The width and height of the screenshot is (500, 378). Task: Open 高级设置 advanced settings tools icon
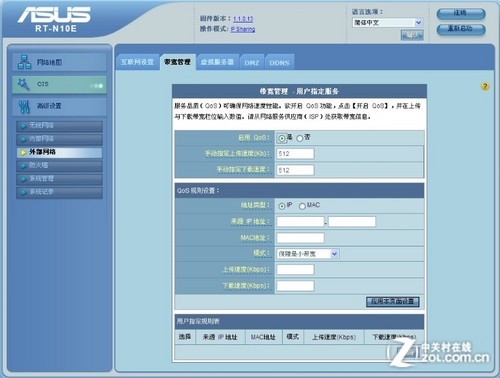click(24, 106)
